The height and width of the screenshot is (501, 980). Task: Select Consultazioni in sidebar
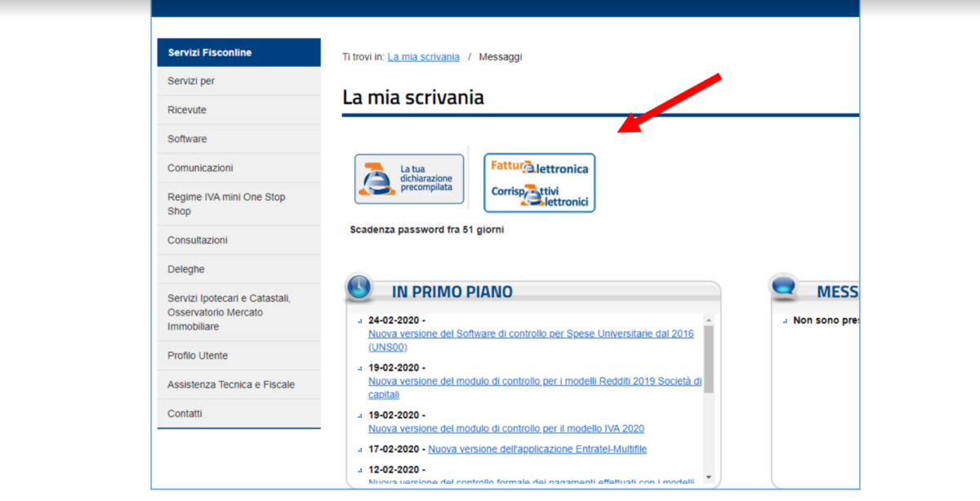(198, 240)
